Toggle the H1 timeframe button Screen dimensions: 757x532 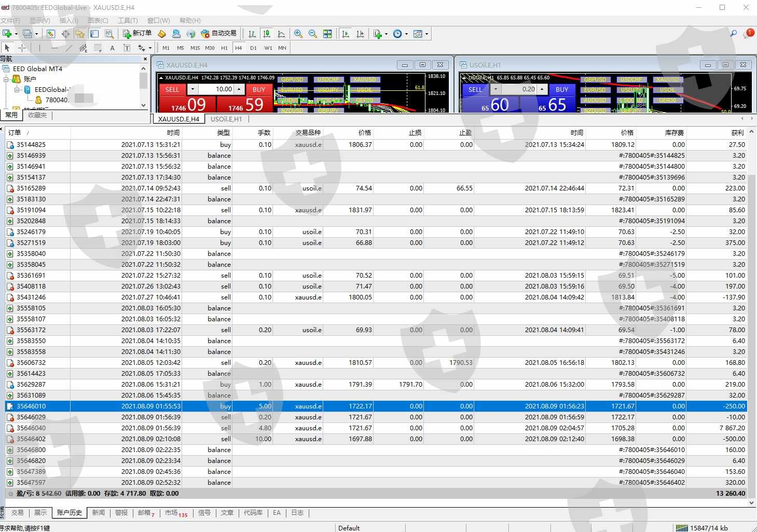[x=224, y=48]
